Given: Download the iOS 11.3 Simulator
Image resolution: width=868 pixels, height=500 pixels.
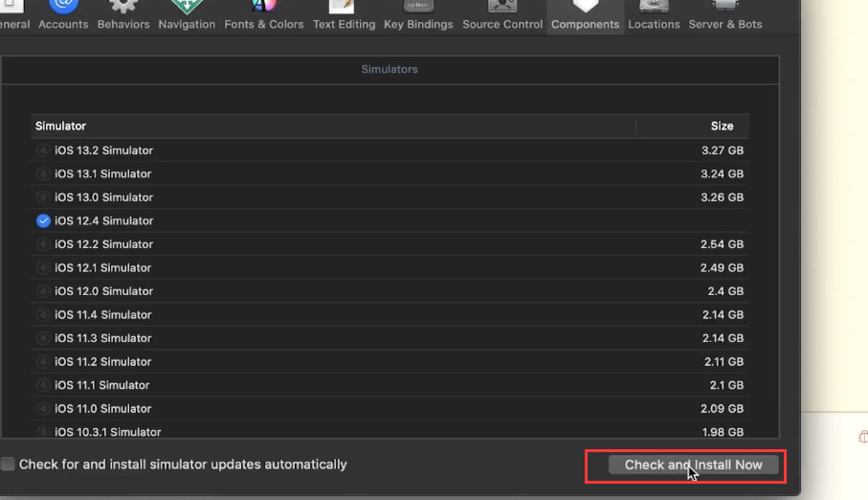Looking at the screenshot, I should [x=43, y=338].
